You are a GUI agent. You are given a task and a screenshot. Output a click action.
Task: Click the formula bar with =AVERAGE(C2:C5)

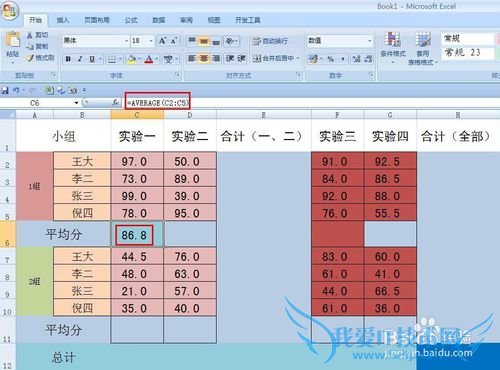pos(312,103)
